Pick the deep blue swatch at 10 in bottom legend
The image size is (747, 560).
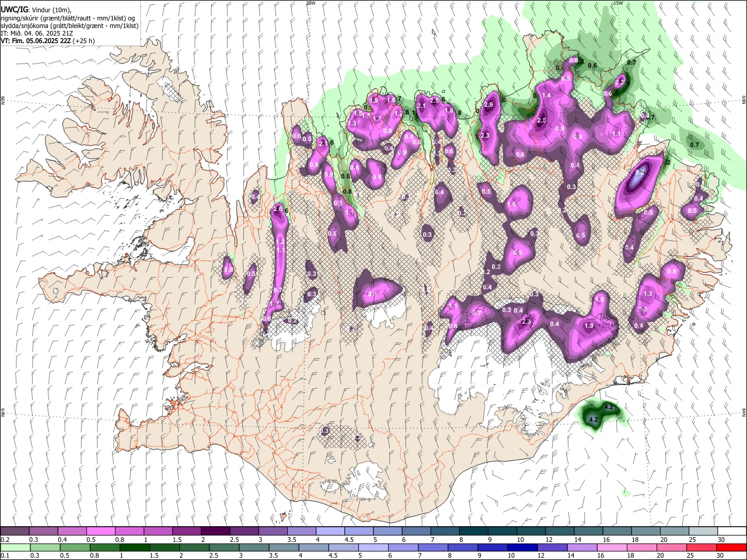pos(522,547)
